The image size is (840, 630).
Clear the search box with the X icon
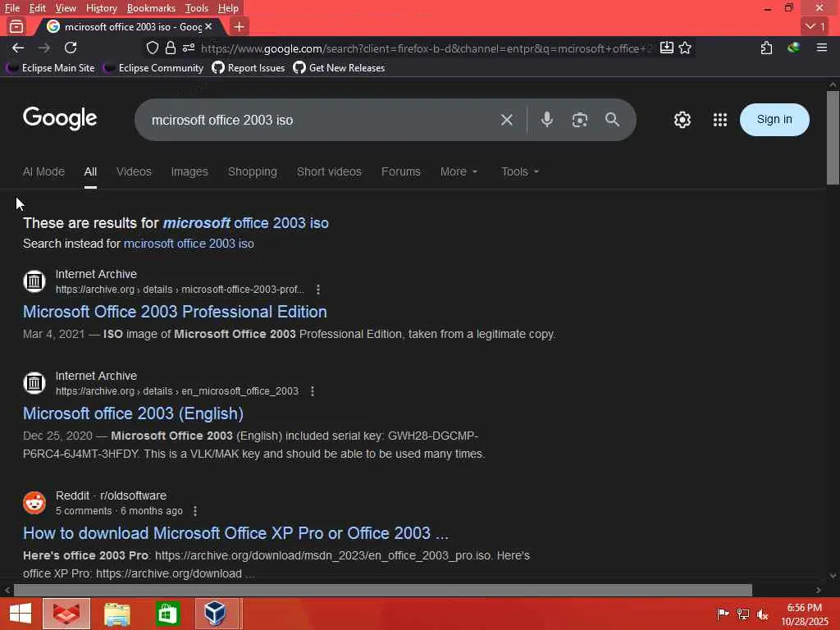click(x=507, y=120)
